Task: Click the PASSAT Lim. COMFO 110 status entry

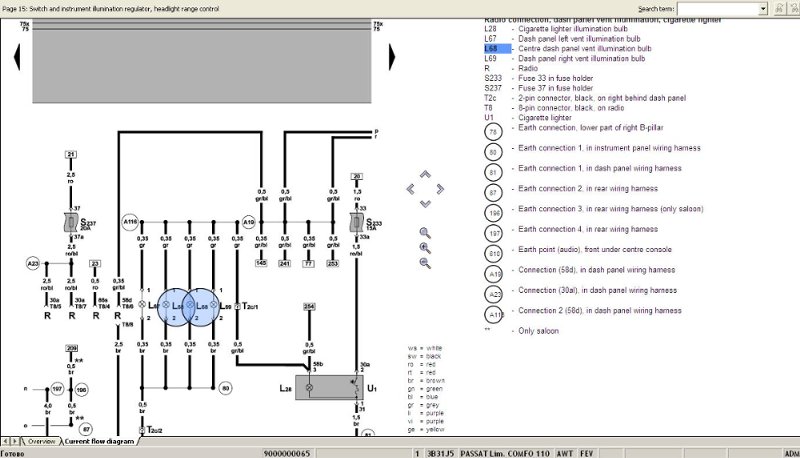Action: coord(505,453)
